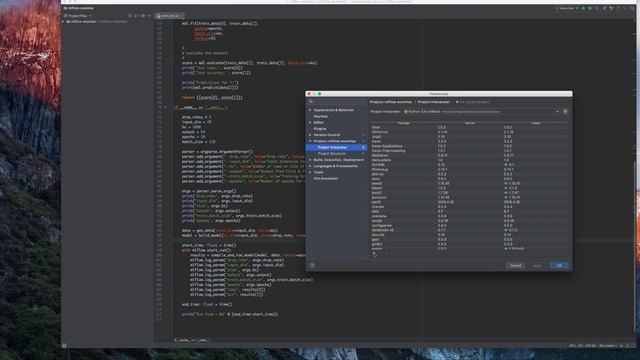Select the GitPython package row

[x=469, y=132]
